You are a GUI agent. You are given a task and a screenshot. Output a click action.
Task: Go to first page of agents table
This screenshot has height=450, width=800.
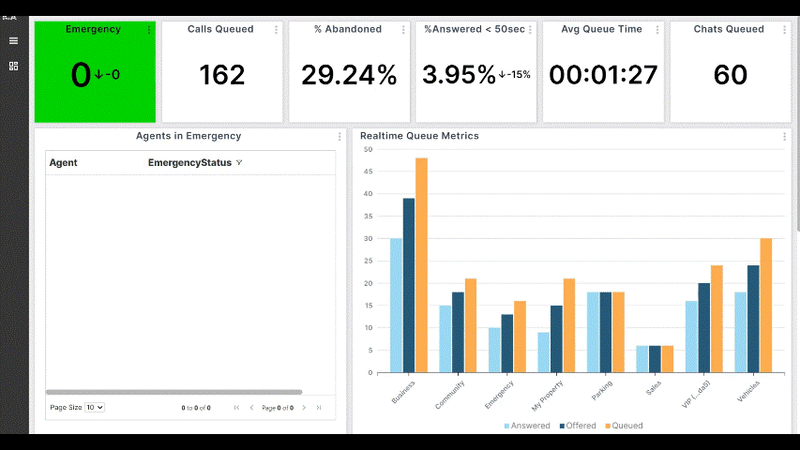(237, 408)
